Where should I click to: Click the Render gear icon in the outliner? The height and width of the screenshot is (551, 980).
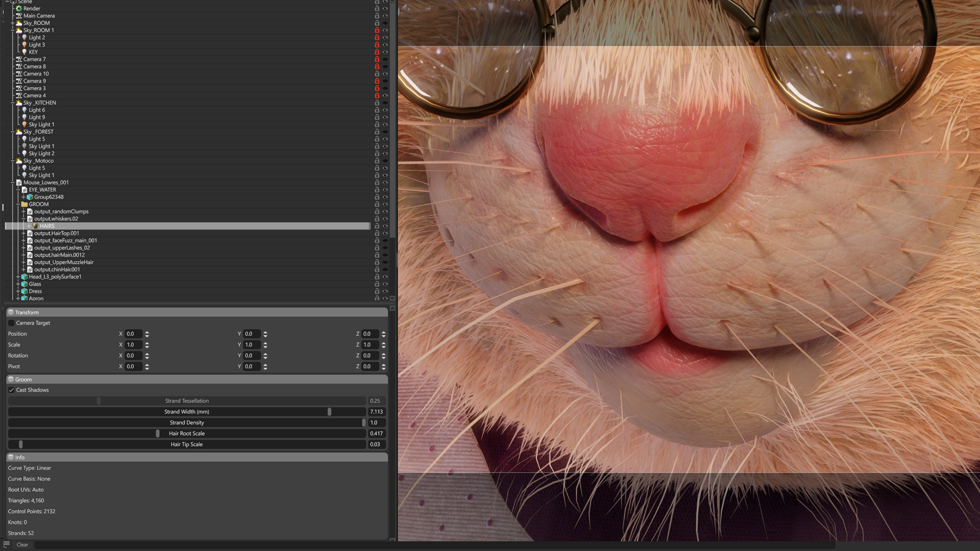point(19,9)
